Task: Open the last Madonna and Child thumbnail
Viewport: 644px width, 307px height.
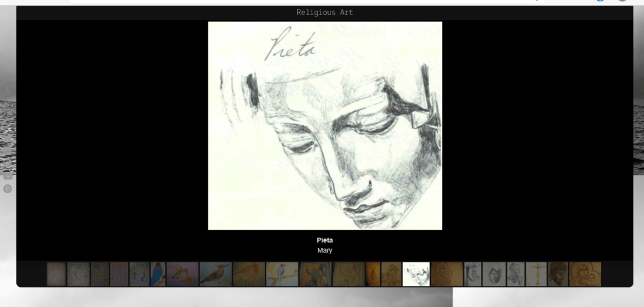Action: pos(585,274)
